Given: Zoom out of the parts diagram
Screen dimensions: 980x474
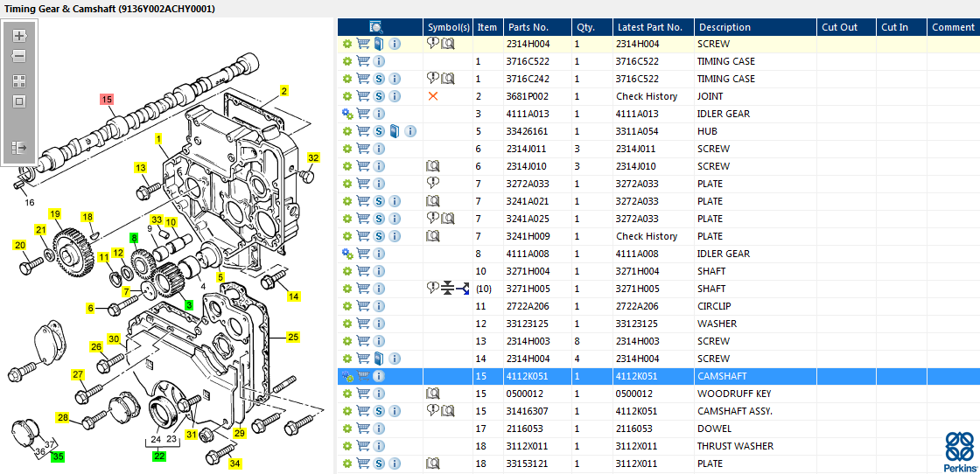Looking at the screenshot, I should coord(19,56).
